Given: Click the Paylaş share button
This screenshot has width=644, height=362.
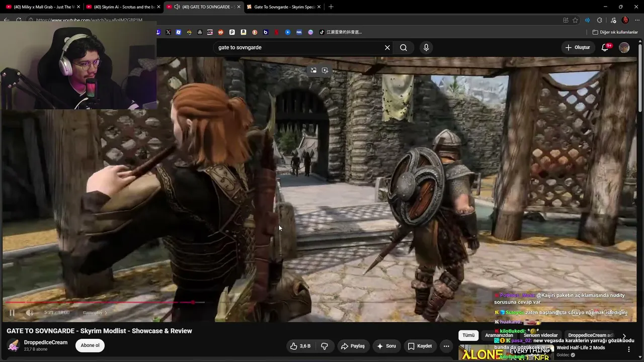Looking at the screenshot, I should tap(353, 346).
